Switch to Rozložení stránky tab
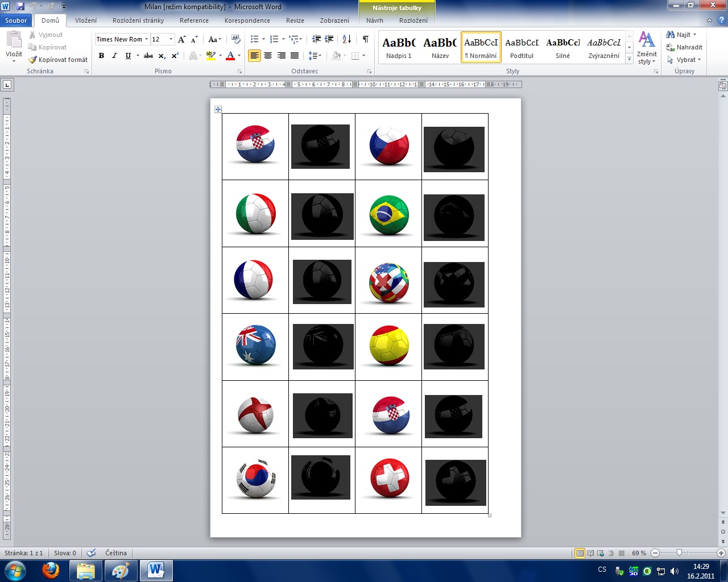 coord(138,20)
